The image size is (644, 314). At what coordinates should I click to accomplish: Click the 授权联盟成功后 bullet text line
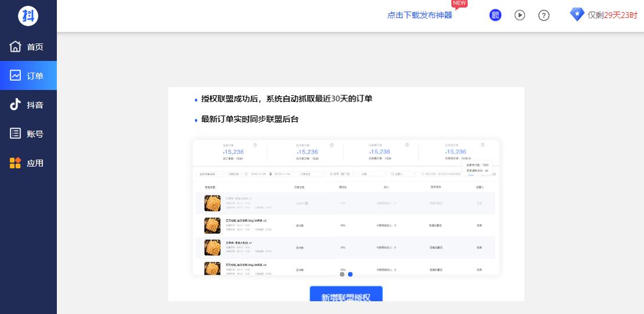[x=286, y=99]
